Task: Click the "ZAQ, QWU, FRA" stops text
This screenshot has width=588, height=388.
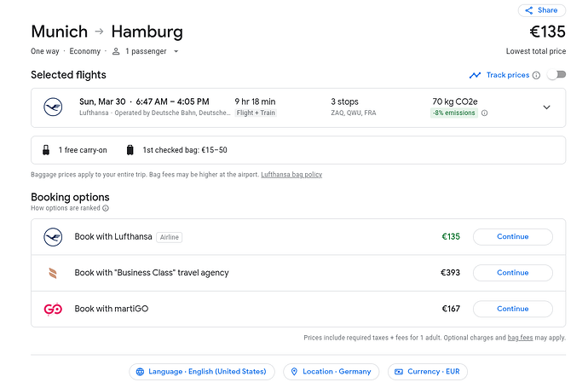Action: pyautogui.click(x=354, y=113)
